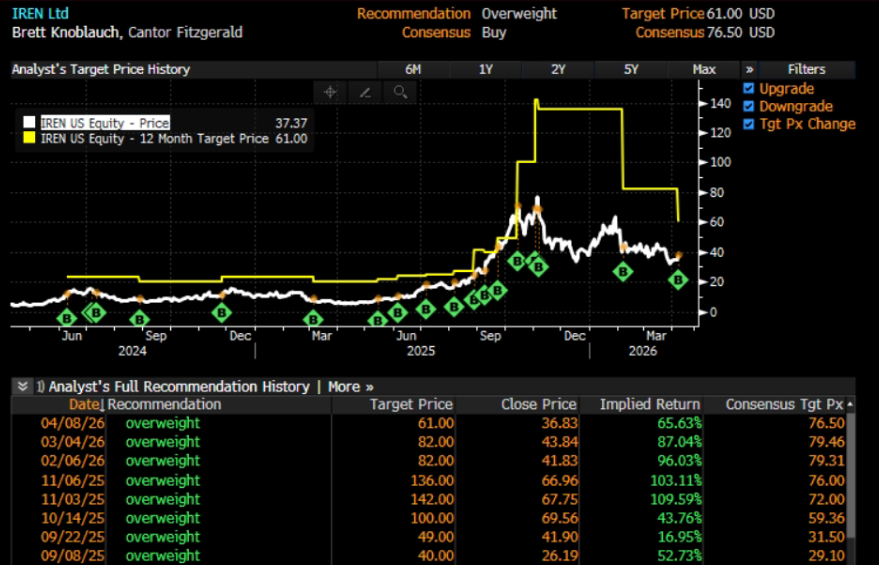The width and height of the screenshot is (879, 565).
Task: Click consensus target 79.46 cell
Action: coord(826,442)
